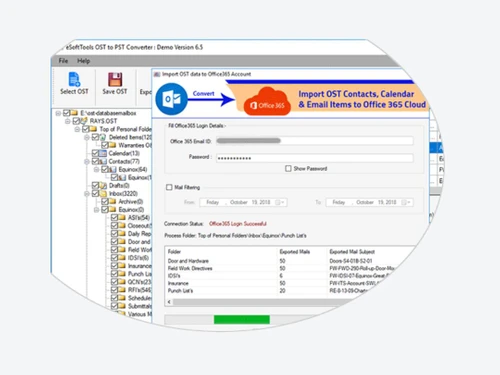Click the Top of Personal Folders icon

click(x=94, y=129)
